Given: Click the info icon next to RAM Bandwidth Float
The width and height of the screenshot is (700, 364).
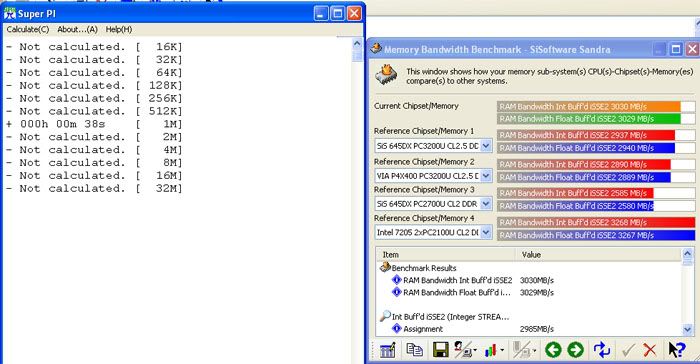Looking at the screenshot, I should (x=396, y=292).
